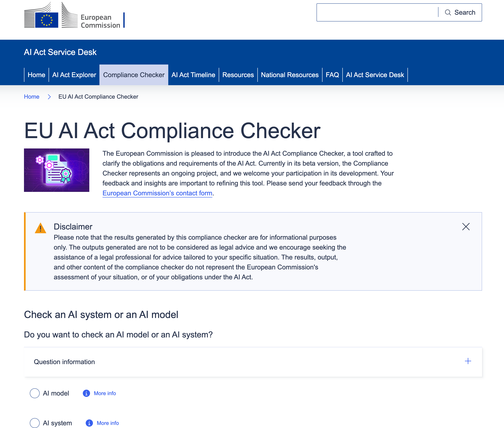Click the magnifying glass search icon

point(448,12)
